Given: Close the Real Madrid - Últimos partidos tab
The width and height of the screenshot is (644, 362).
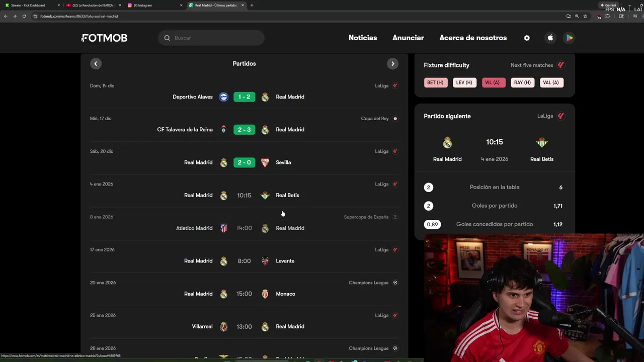Looking at the screenshot, I should pos(243,5).
